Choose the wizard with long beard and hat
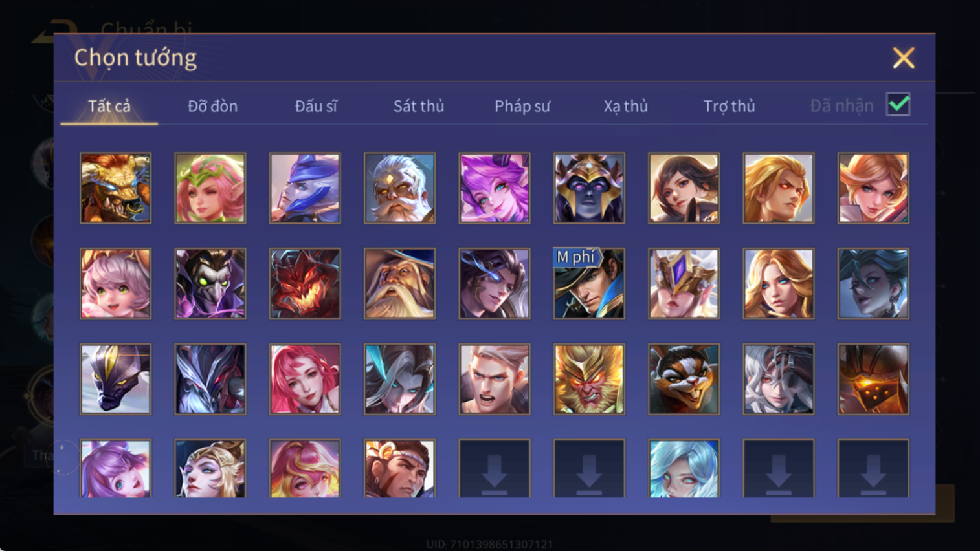This screenshot has height=551, width=980. pyautogui.click(x=399, y=283)
